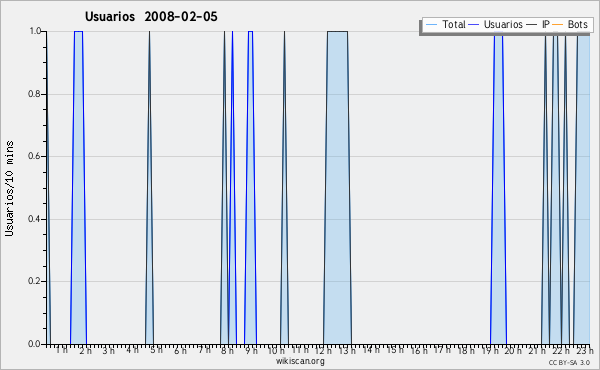Click the 20 h x-axis label

coord(513,350)
